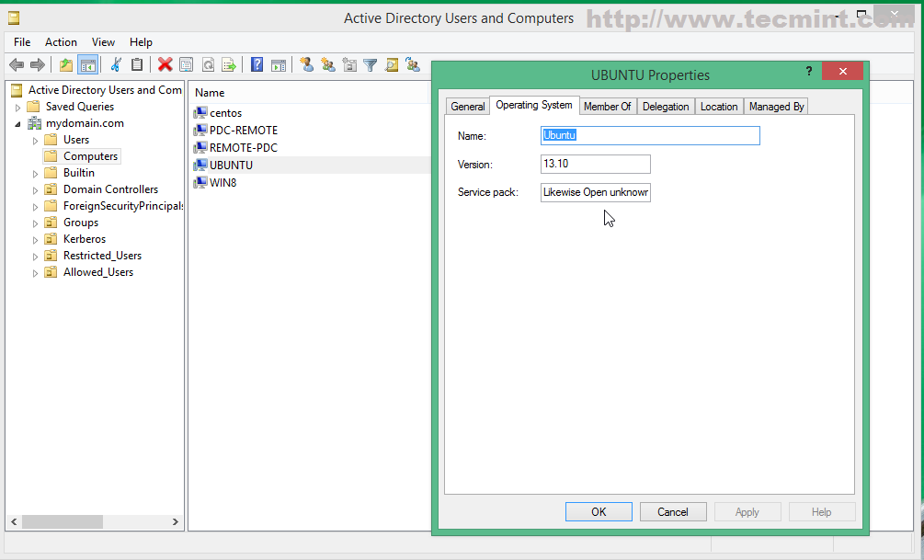Screen dimensions: 924x560
Task: Open the Action menu
Action: point(61,42)
